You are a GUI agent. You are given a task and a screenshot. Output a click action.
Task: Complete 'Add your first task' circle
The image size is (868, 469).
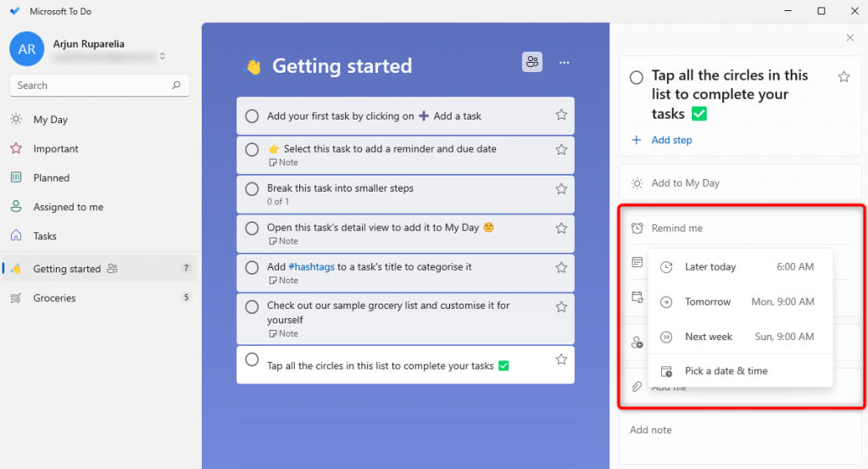pos(252,115)
